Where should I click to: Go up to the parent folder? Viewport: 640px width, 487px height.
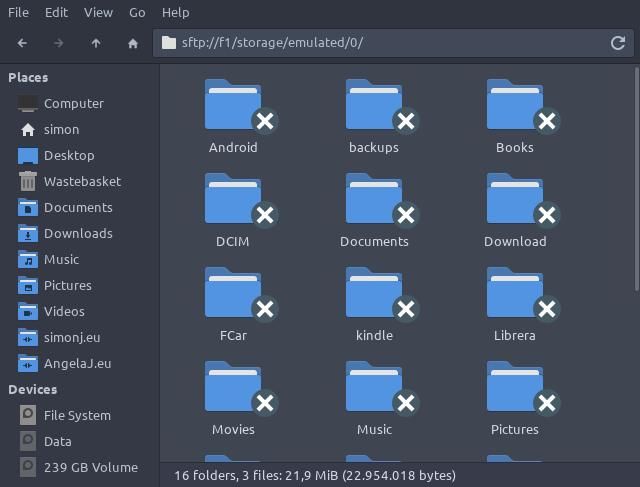tap(96, 43)
